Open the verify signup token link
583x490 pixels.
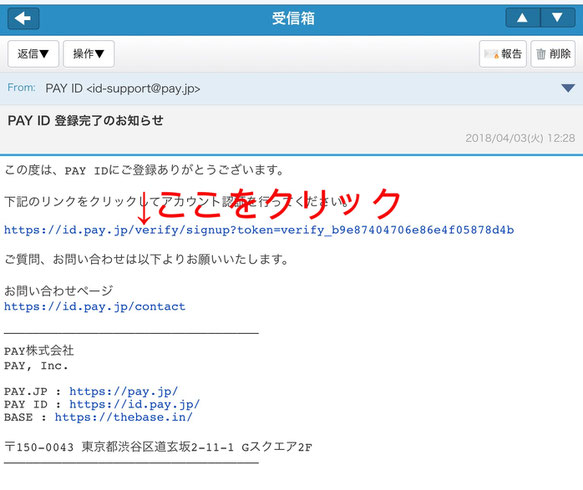tap(259, 230)
